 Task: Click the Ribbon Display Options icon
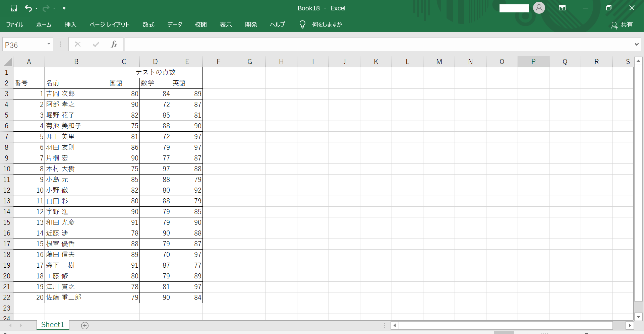(x=562, y=8)
